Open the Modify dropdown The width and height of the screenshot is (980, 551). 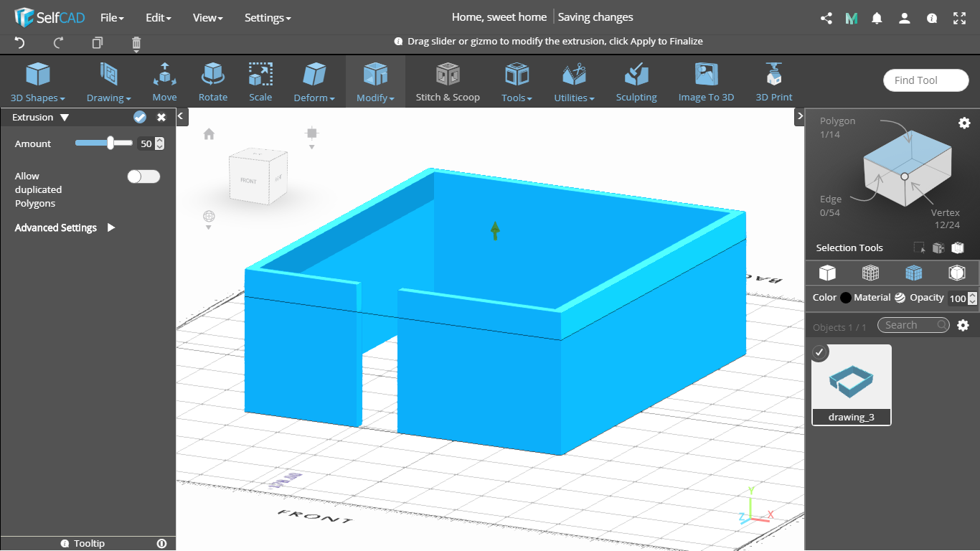[x=375, y=82]
